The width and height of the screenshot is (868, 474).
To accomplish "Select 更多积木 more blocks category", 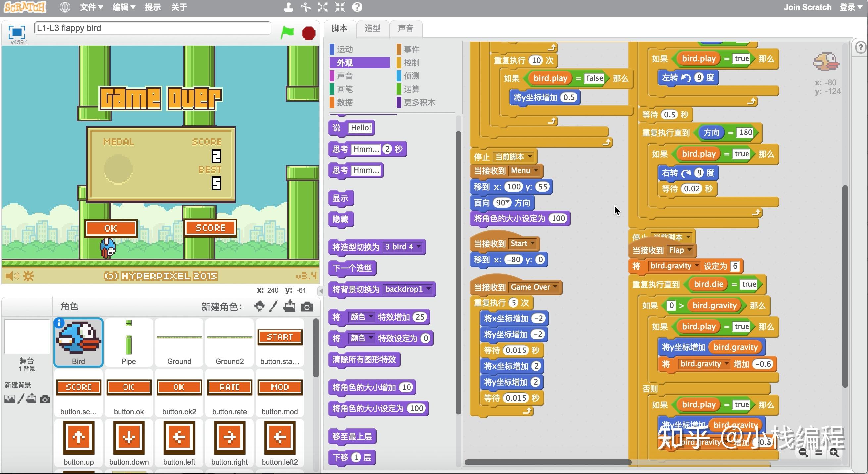I will pos(426,102).
